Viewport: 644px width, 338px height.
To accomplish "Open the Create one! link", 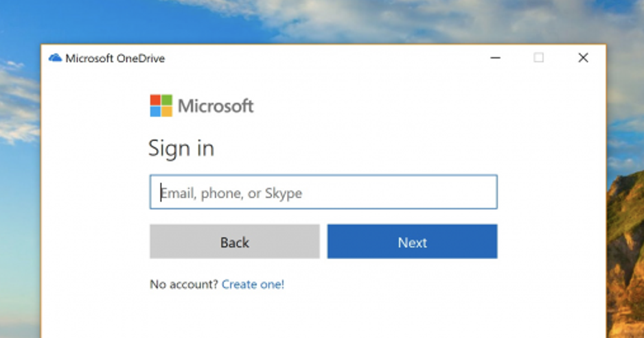I will pos(253,285).
